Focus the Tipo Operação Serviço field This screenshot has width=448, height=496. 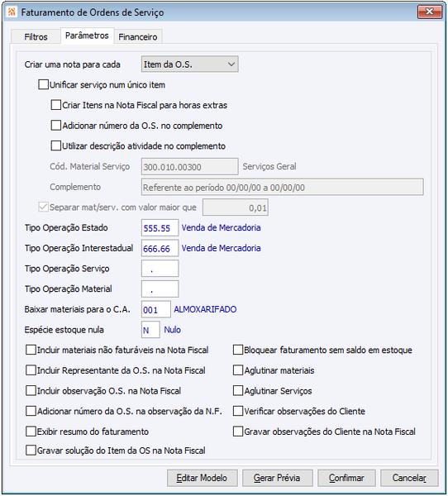(x=160, y=269)
